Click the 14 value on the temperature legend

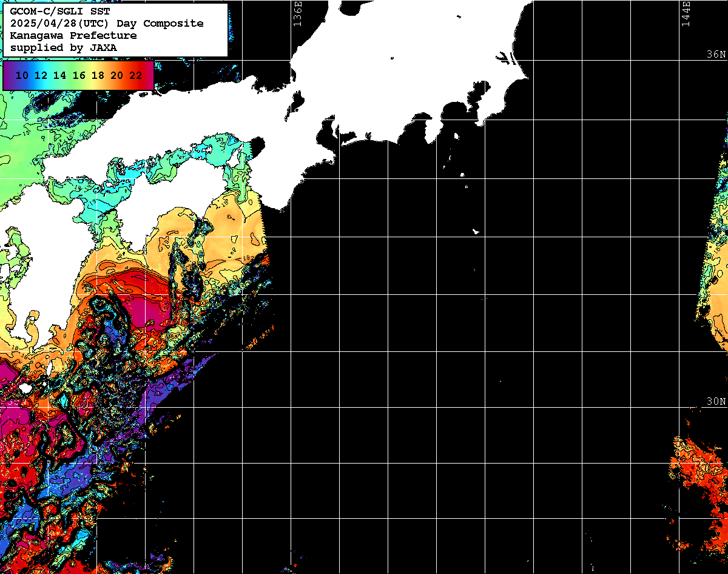pyautogui.click(x=59, y=76)
